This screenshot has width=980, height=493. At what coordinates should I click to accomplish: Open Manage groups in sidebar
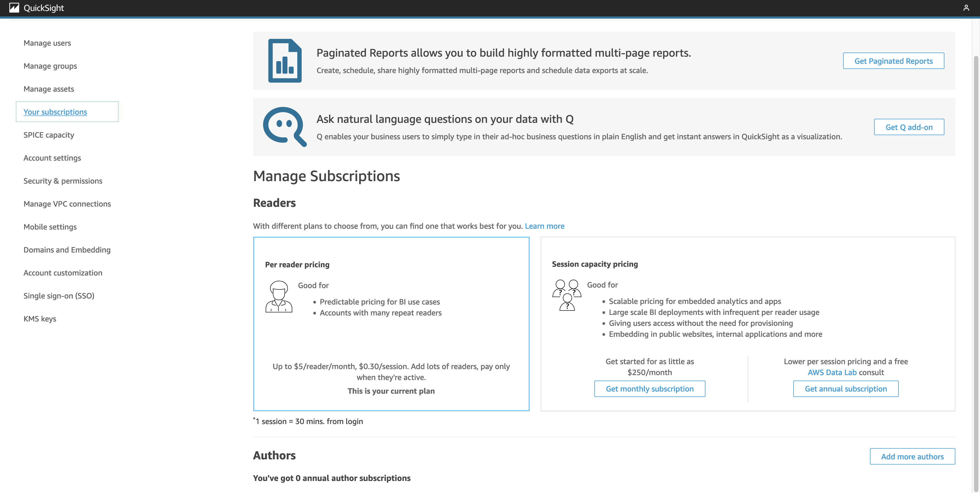[50, 66]
